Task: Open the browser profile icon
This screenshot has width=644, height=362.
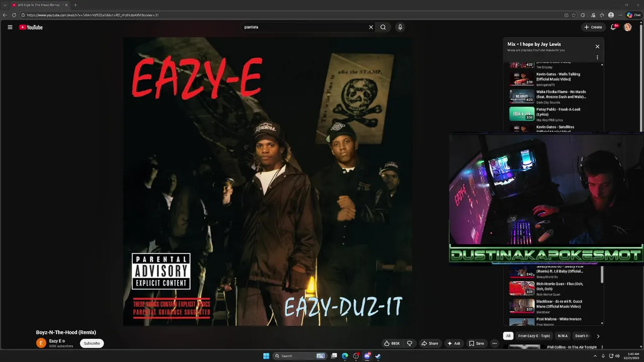Action: pos(611,15)
